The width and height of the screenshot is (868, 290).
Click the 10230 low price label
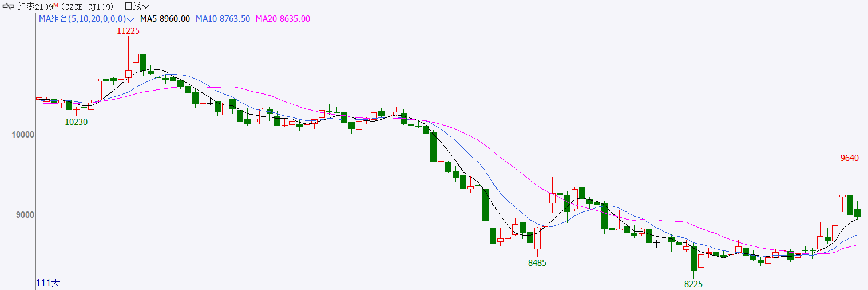(x=76, y=122)
